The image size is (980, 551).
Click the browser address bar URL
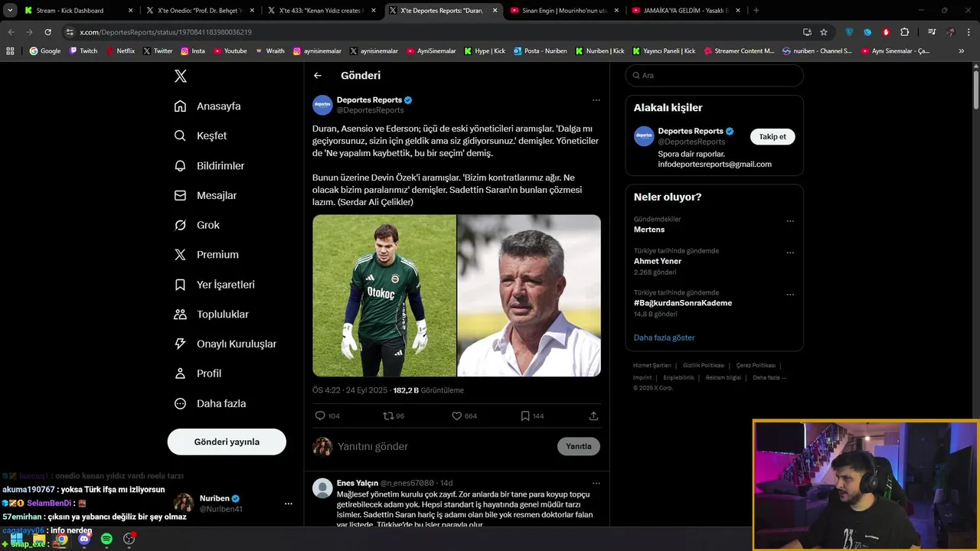pos(166,32)
